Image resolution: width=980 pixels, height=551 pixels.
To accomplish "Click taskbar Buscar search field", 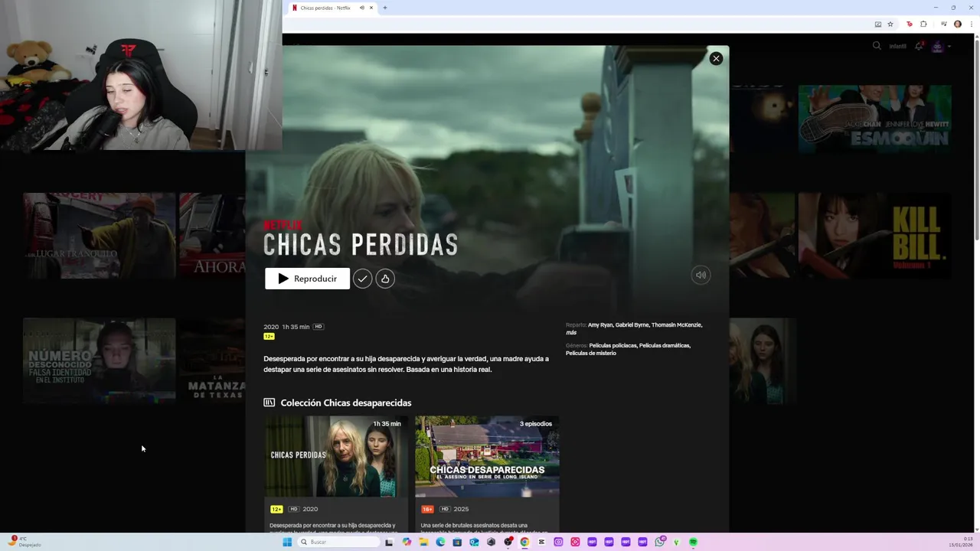I will 339,542.
